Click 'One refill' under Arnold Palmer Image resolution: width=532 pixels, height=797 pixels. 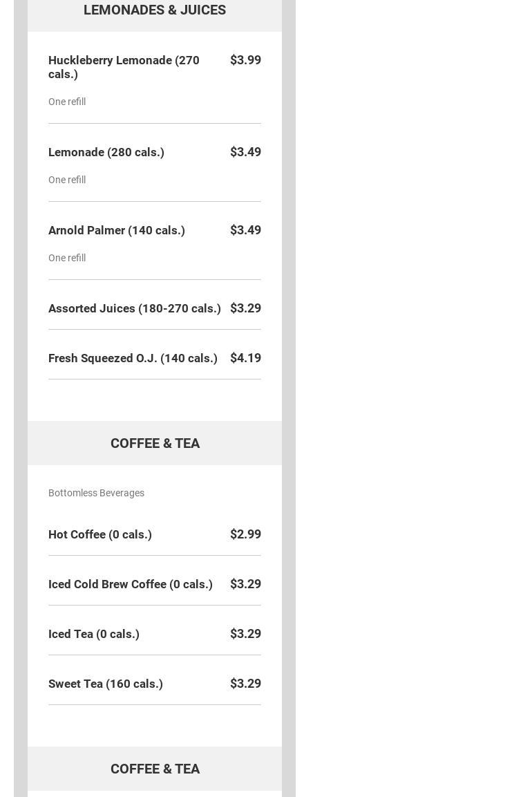[67, 258]
